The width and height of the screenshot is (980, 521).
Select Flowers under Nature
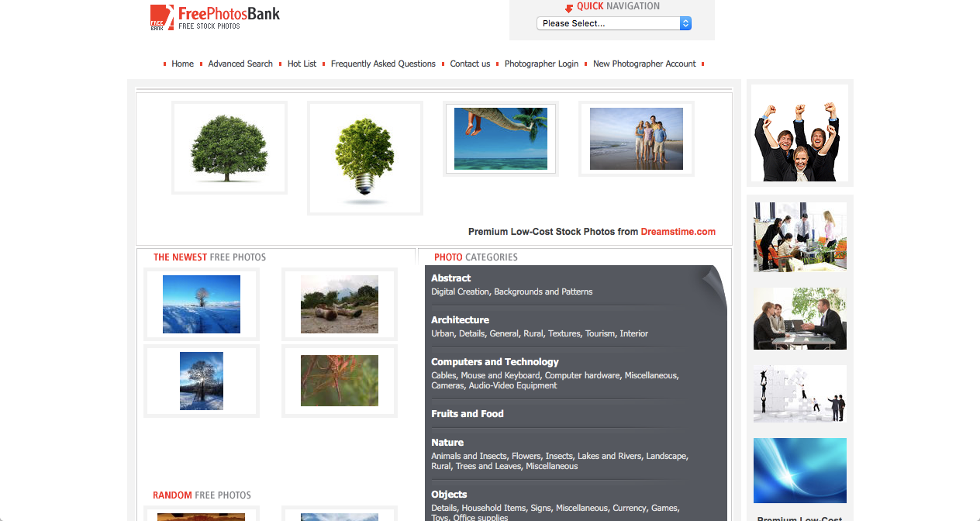pos(526,456)
